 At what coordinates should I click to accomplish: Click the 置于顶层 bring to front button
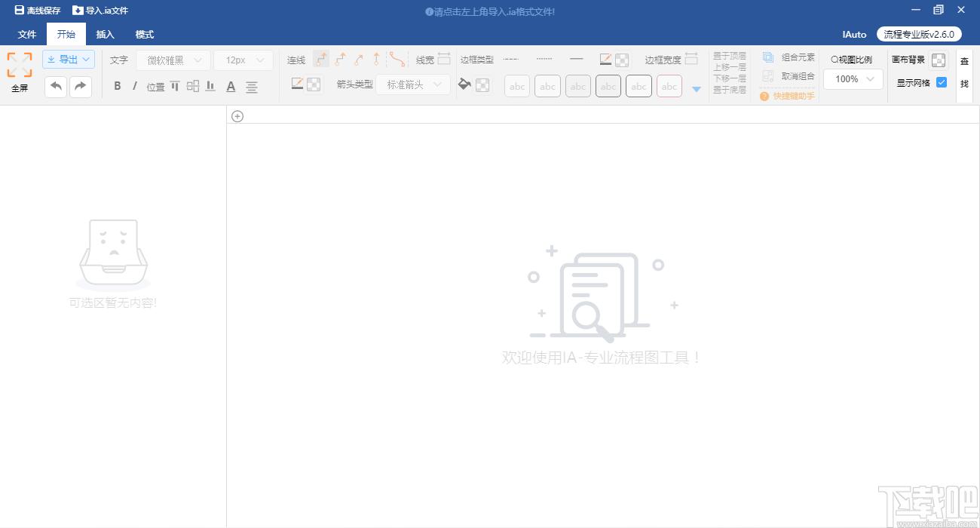(x=730, y=56)
